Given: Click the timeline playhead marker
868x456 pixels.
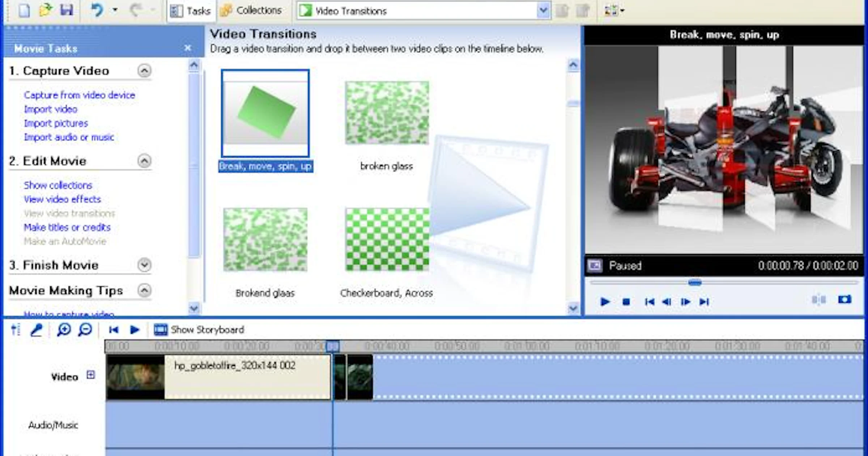Looking at the screenshot, I should pyautogui.click(x=333, y=346).
